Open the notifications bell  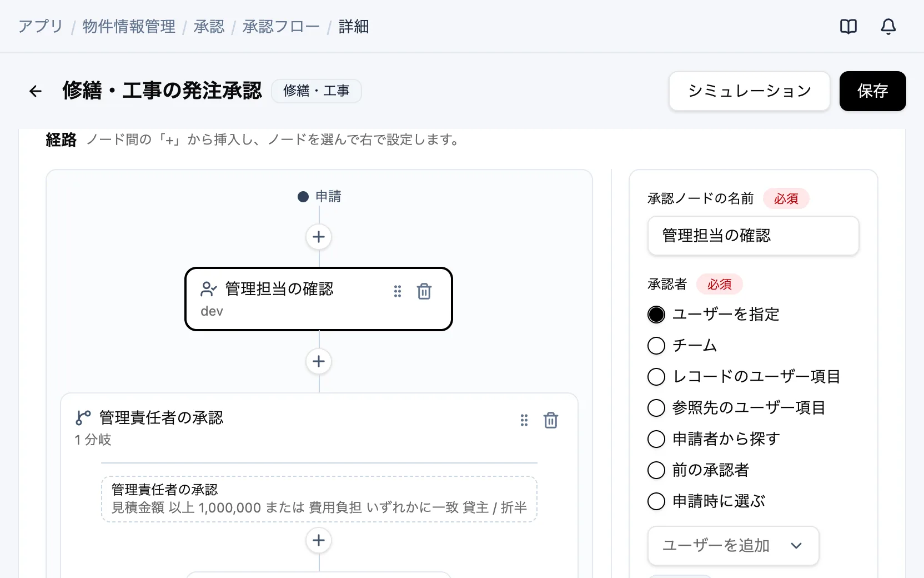point(888,26)
